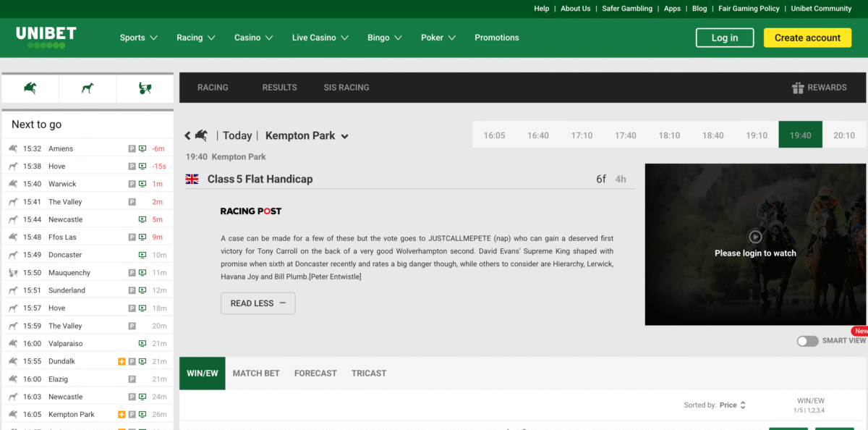Click the orange plus icon beside Dundalk

point(122,361)
